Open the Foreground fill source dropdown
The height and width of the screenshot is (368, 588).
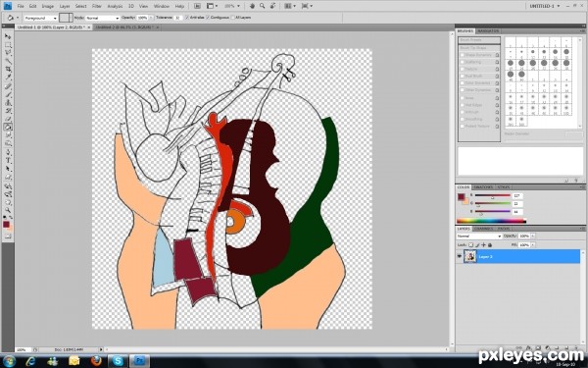pos(41,18)
